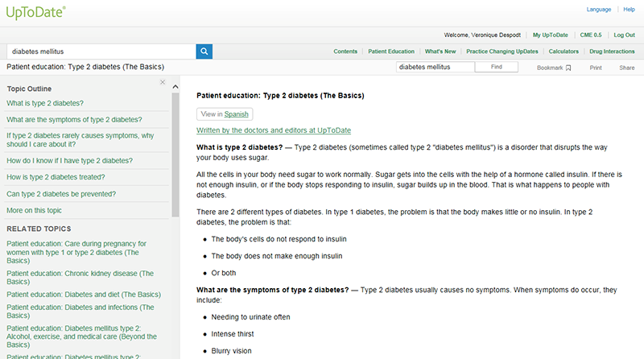This screenshot has width=644, height=359.
Task: Click the bullet 'Intense thirst'
Action: click(233, 334)
